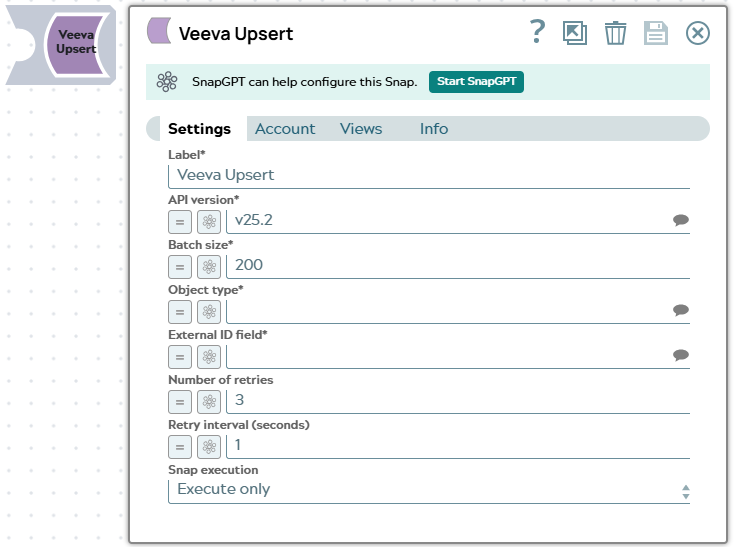This screenshot has height=547, width=737.
Task: Toggle expression for Batch size
Action: pos(180,267)
